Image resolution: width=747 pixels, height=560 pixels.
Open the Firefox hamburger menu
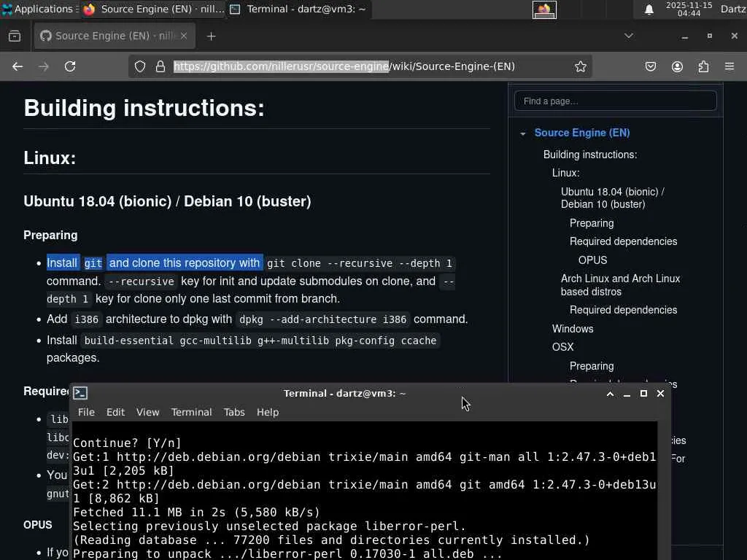pyautogui.click(x=729, y=66)
